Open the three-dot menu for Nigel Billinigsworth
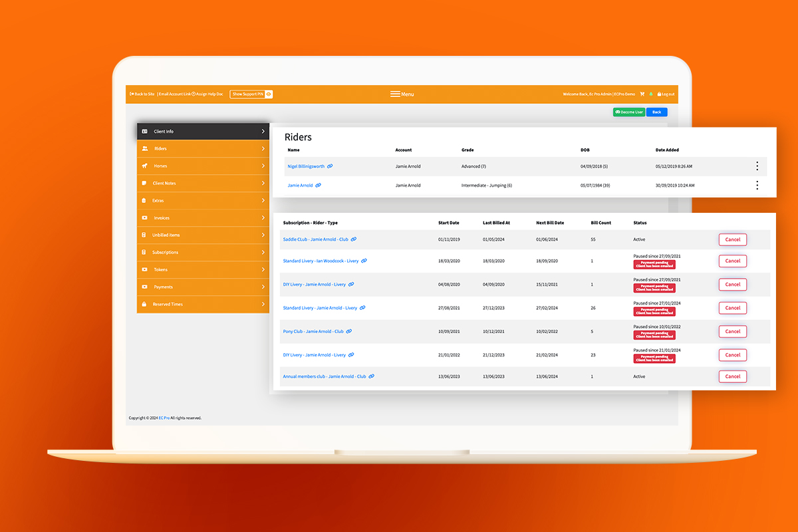This screenshot has width=798, height=532. (757, 166)
